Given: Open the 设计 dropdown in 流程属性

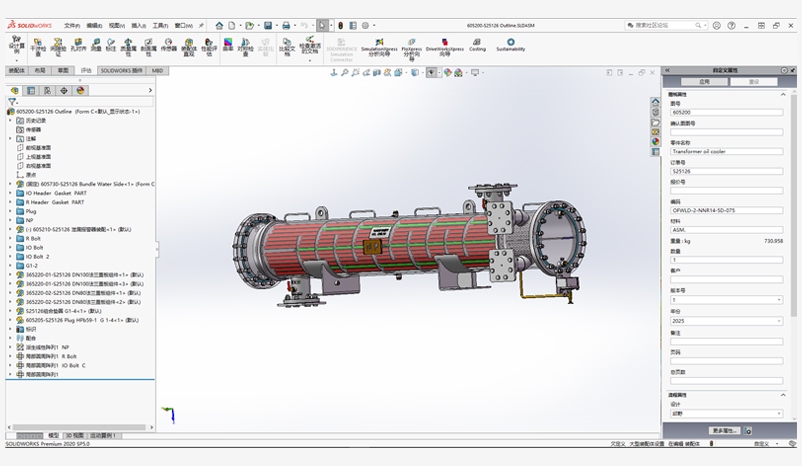Looking at the screenshot, I should point(727,413).
